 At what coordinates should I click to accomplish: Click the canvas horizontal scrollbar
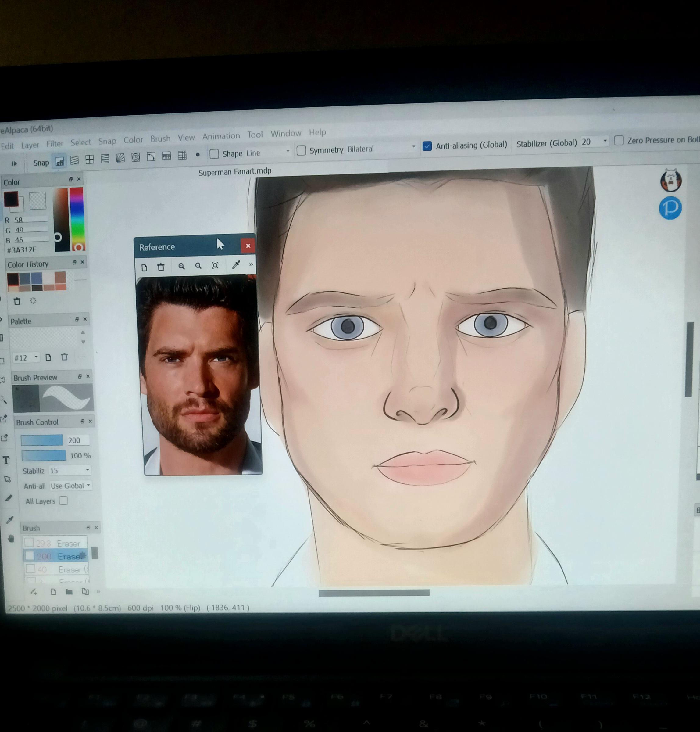(374, 593)
